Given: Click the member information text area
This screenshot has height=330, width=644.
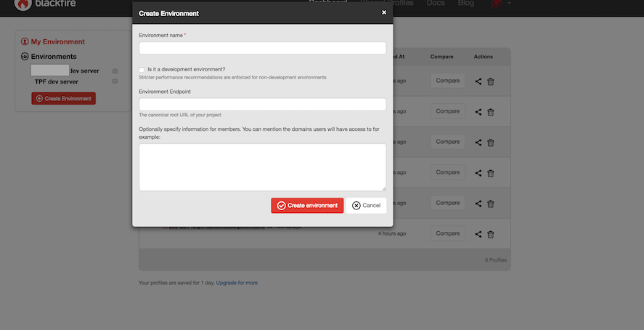Looking at the screenshot, I should (262, 167).
